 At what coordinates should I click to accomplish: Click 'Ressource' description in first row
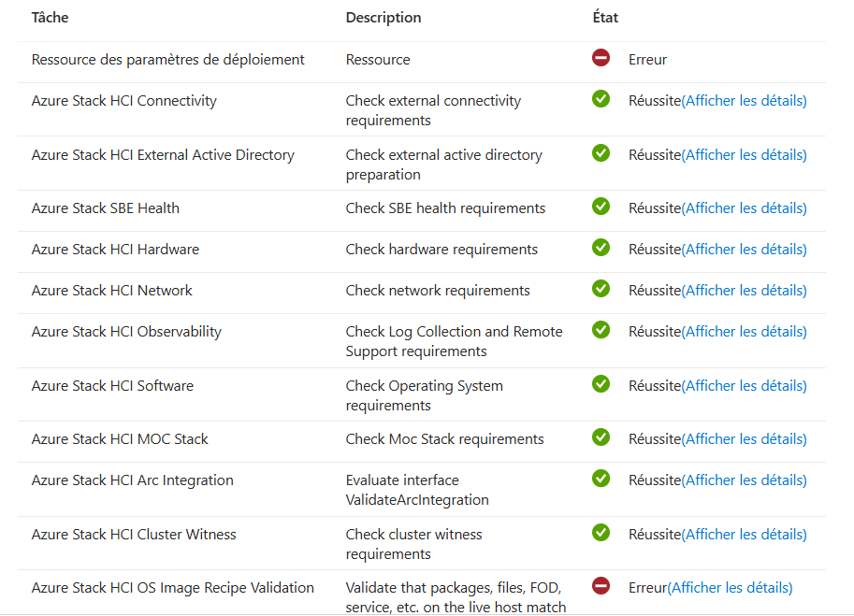pos(378,60)
